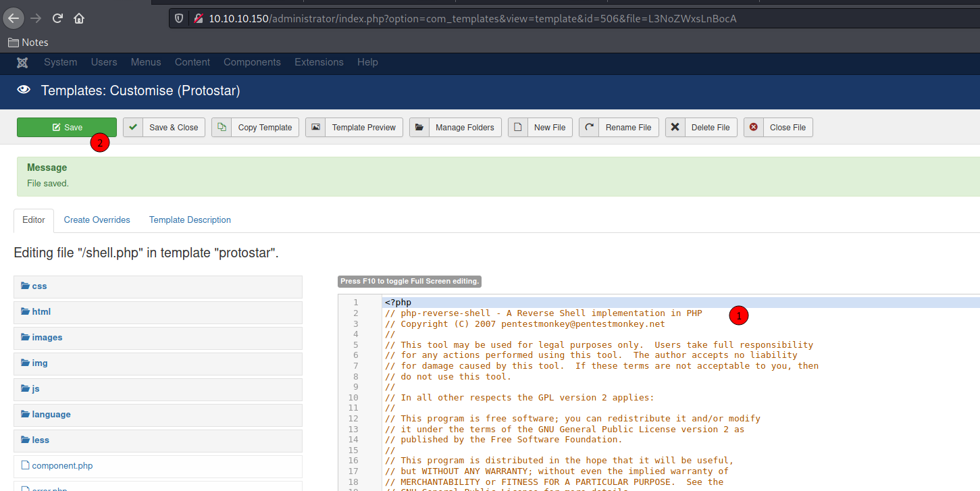This screenshot has height=491, width=980.
Task: Click the copy icon on Copy Template
Action: 222,127
